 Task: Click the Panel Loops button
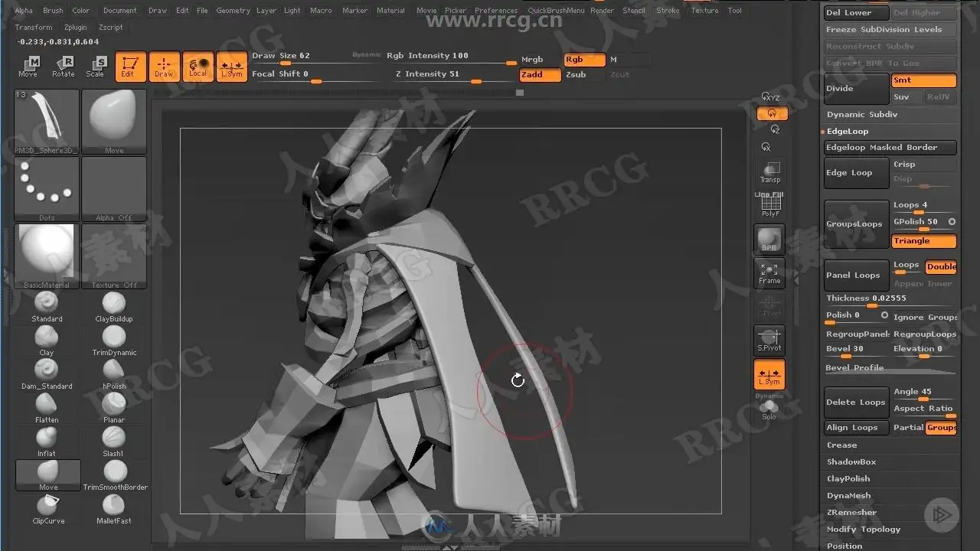pyautogui.click(x=857, y=275)
